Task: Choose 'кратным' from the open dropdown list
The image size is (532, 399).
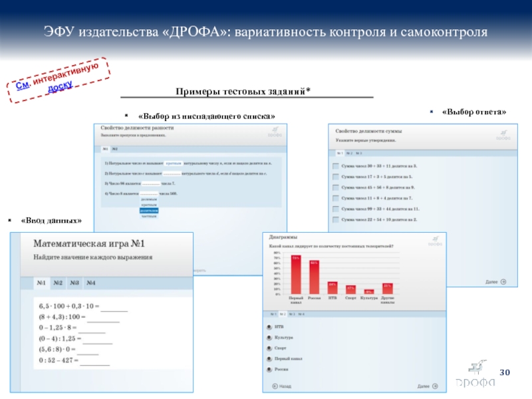Action: [149, 205]
